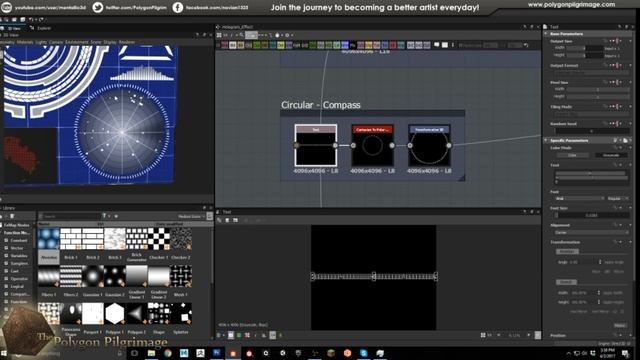
Task: Select the Mesh 1 library thumbnail
Action: pos(181,276)
